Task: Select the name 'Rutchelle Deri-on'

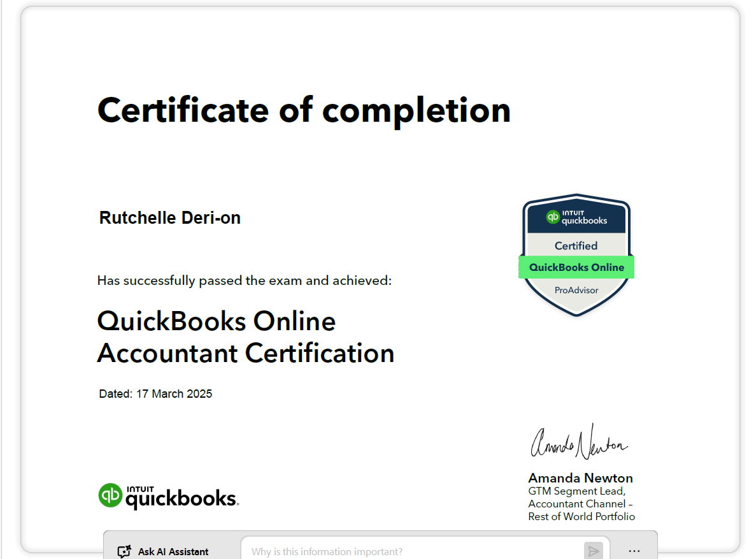Action: pos(169,218)
